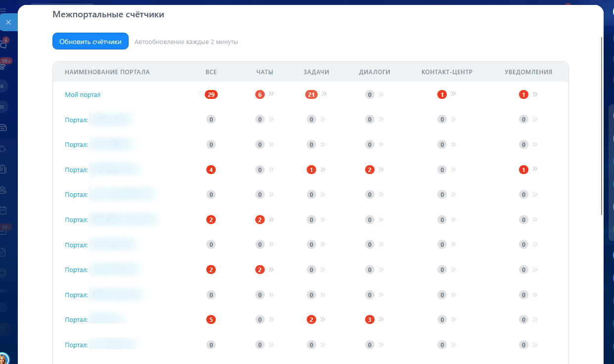Screen dimensions: 614x364
Task: Click the notifications double-chevron in the row totaling 5
Action: pos(535,319)
